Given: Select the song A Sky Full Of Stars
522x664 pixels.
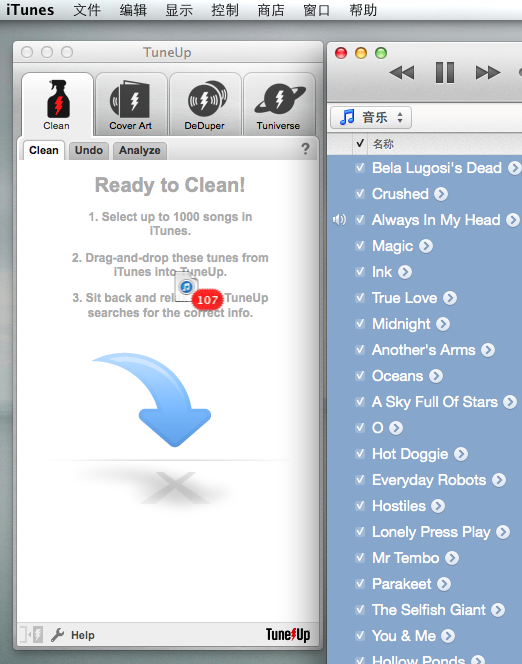Looking at the screenshot, I should [434, 402].
